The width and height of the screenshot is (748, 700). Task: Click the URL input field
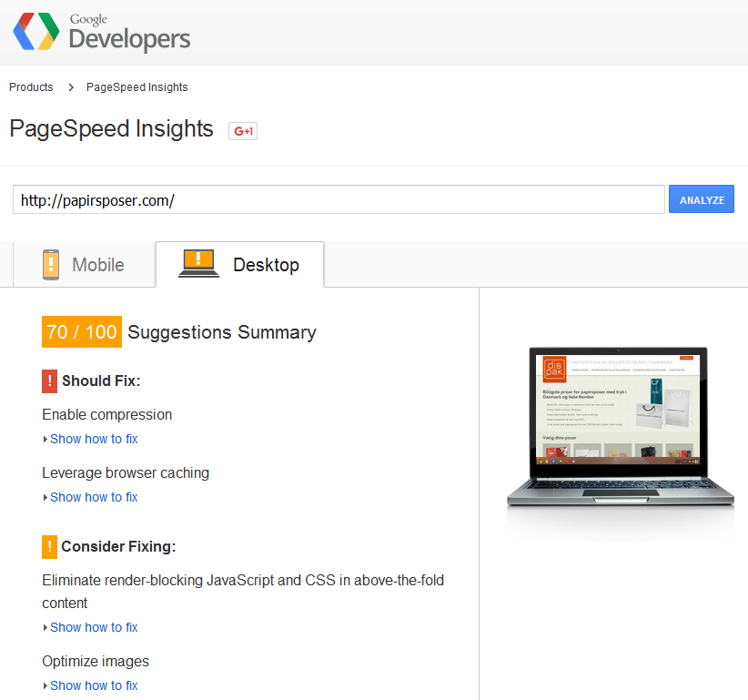tap(339, 199)
